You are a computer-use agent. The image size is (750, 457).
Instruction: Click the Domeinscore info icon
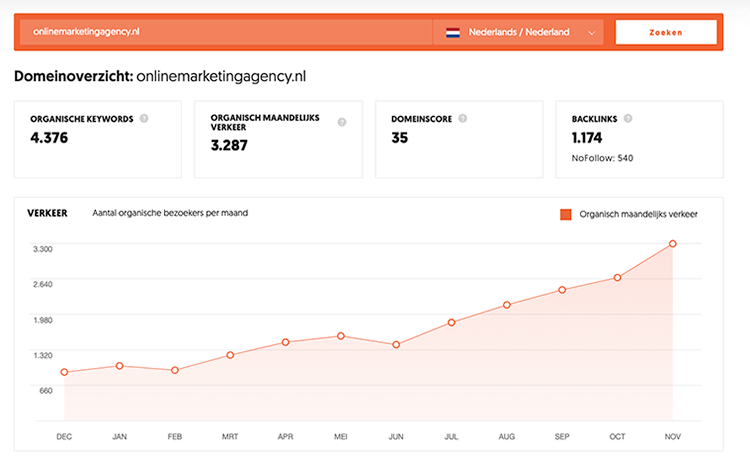462,118
